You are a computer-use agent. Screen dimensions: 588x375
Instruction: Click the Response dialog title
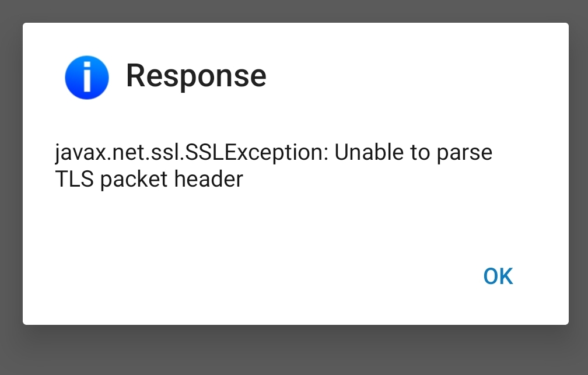tap(196, 76)
